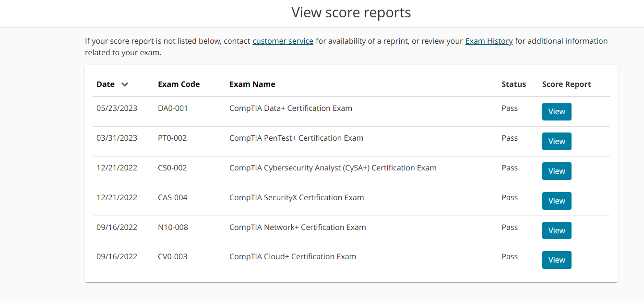Select exam code CV0-003
Image resolution: width=644 pixels, height=301 pixels.
[x=173, y=257]
